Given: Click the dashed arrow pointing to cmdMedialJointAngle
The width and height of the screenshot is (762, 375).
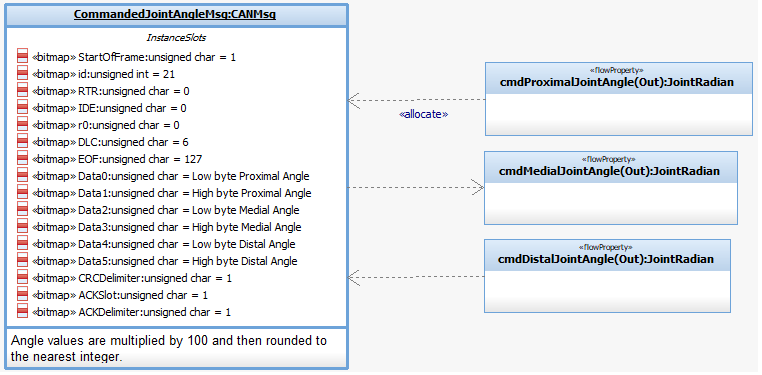Looking at the screenshot, I should 416,188.
